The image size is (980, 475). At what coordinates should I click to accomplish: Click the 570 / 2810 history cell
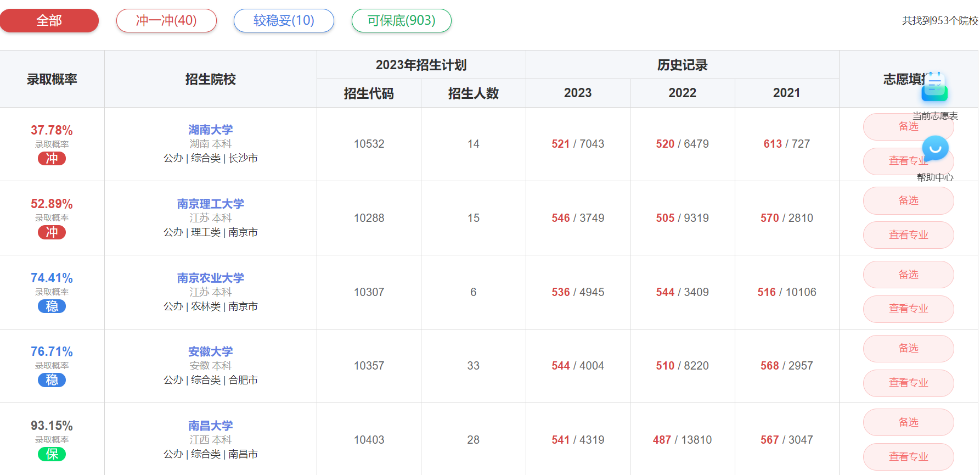(786, 218)
